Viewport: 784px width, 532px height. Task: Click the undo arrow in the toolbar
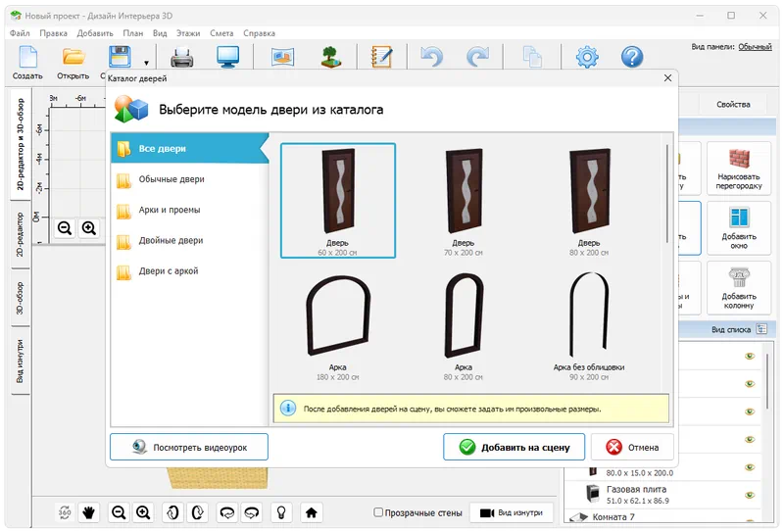[x=432, y=57]
